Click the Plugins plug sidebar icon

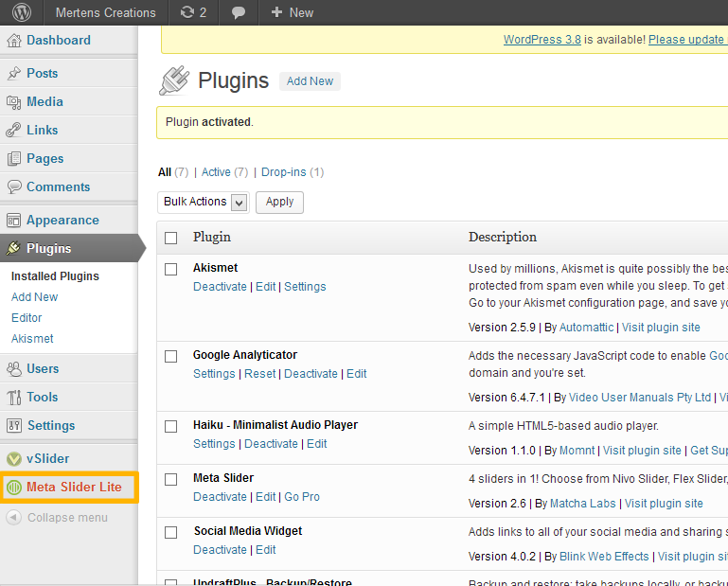point(13,248)
